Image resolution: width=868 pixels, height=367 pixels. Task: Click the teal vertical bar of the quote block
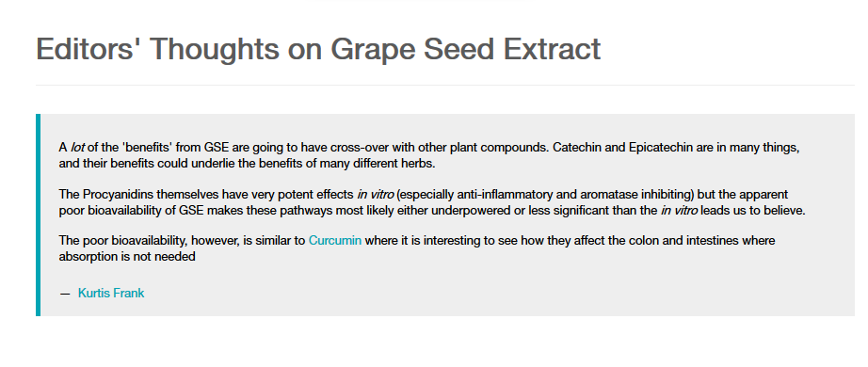point(39,215)
